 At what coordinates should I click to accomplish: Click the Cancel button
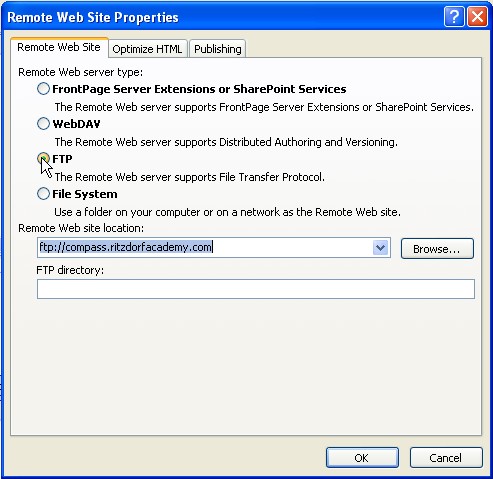[x=446, y=458]
